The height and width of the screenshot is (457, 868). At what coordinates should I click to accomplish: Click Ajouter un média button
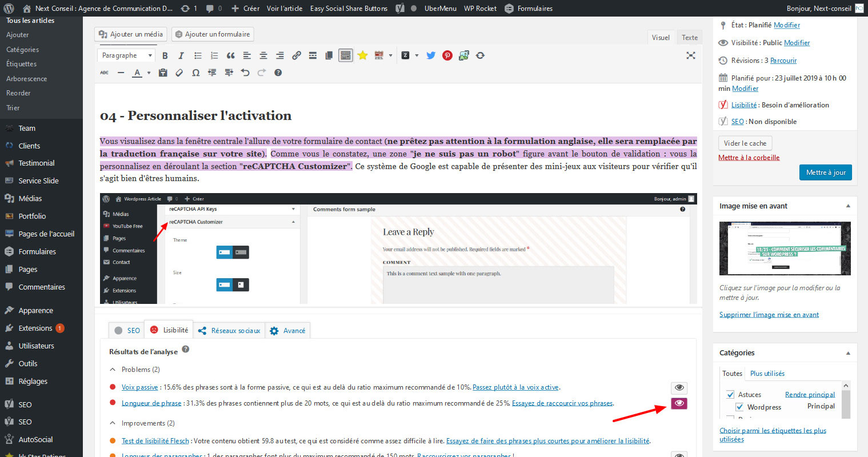(x=131, y=34)
